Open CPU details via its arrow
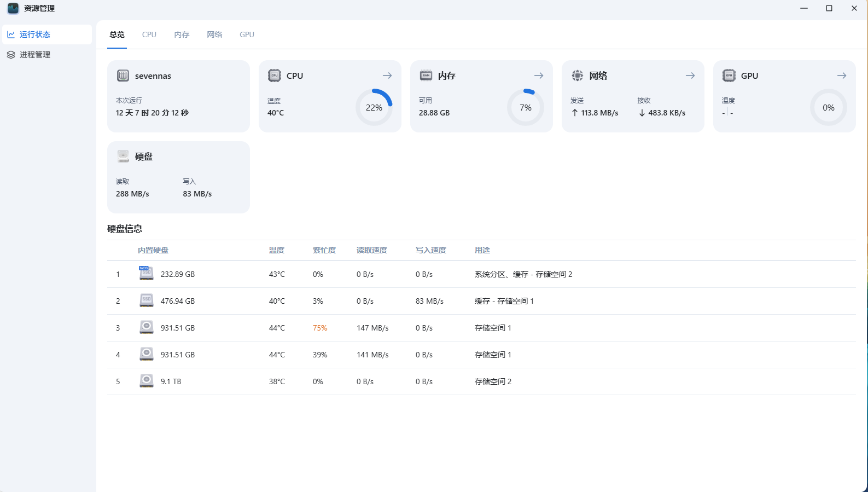The image size is (868, 492). (x=387, y=76)
